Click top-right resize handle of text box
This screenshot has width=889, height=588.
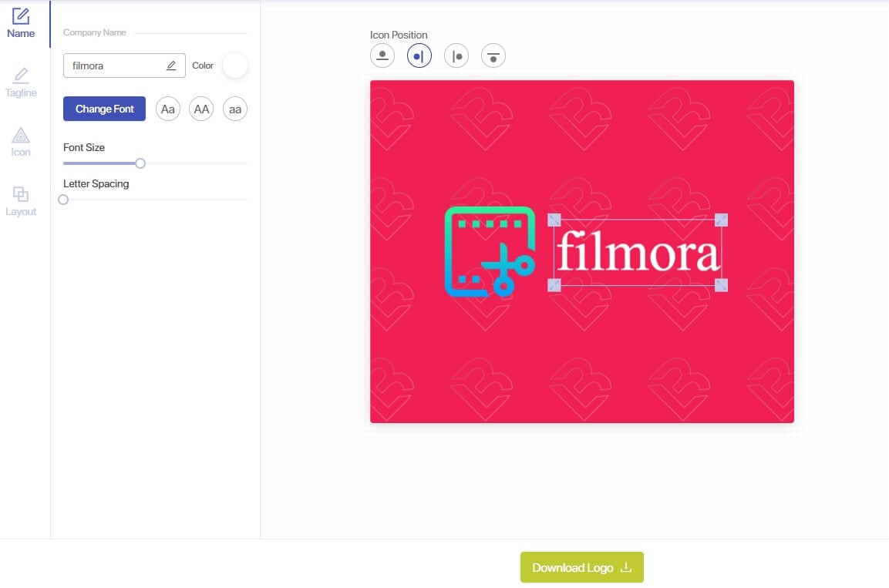[721, 220]
